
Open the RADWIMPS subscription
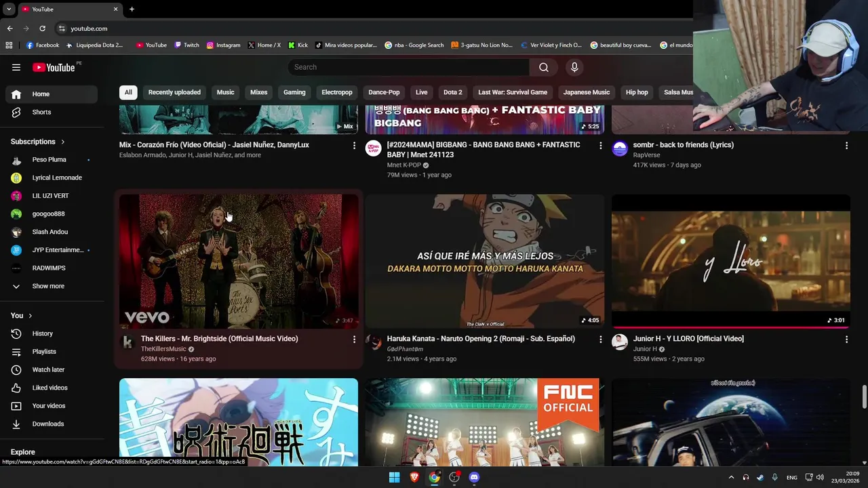(x=52, y=268)
